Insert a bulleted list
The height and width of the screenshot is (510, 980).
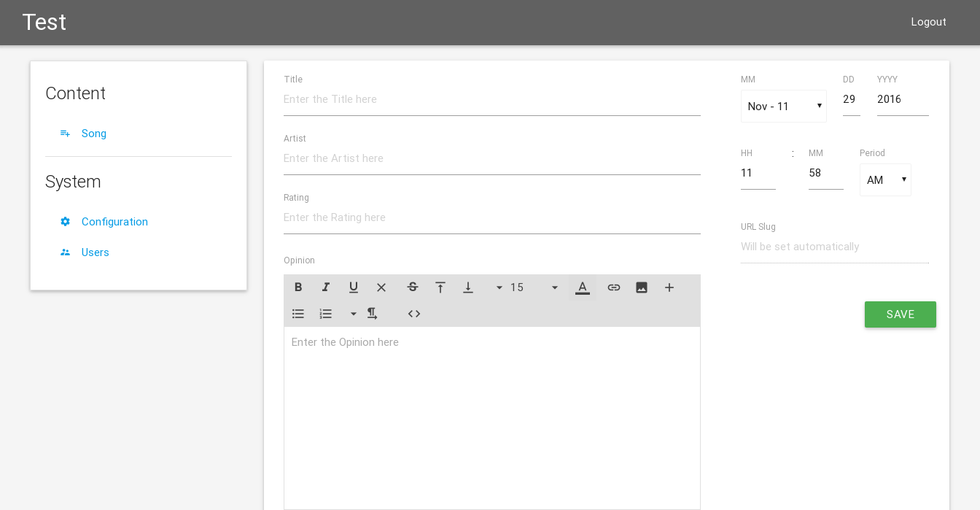pyautogui.click(x=298, y=314)
